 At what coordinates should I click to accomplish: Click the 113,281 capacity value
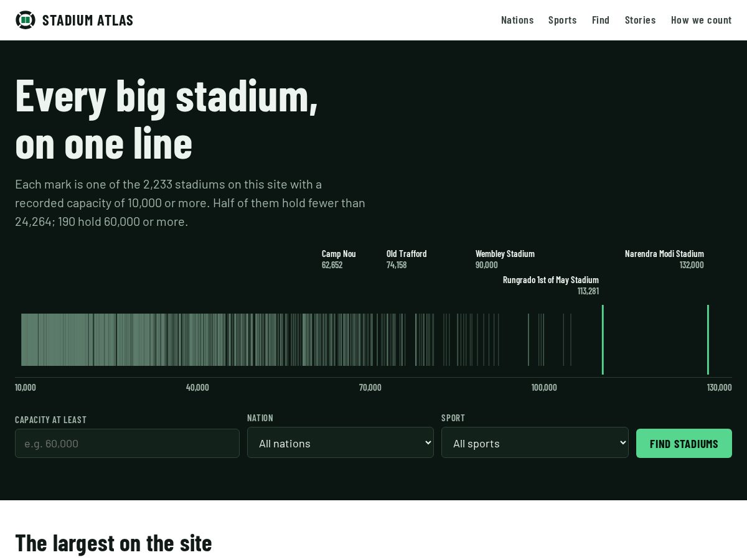588,291
